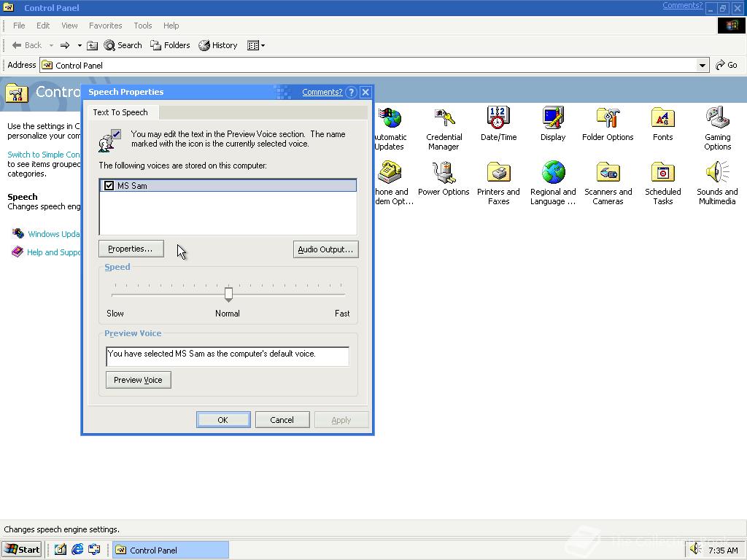This screenshot has height=560, width=747.
Task: Open the Edit menu
Action: [x=43, y=26]
